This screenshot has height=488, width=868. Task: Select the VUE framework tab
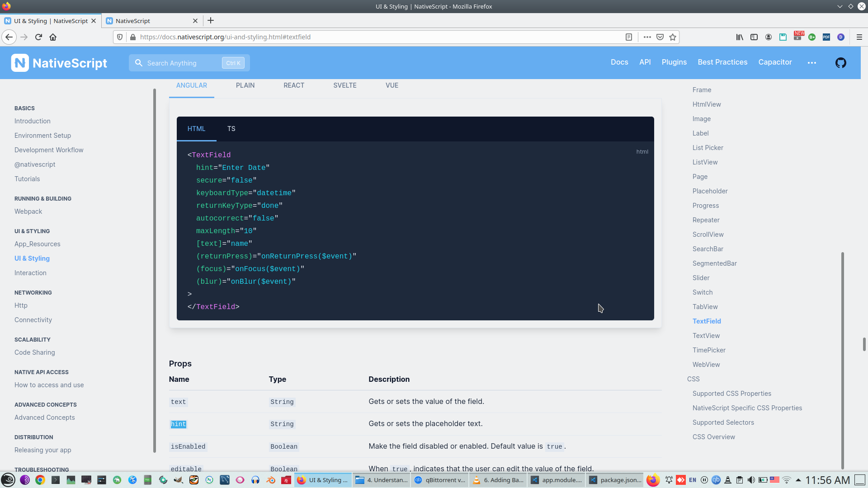point(392,85)
